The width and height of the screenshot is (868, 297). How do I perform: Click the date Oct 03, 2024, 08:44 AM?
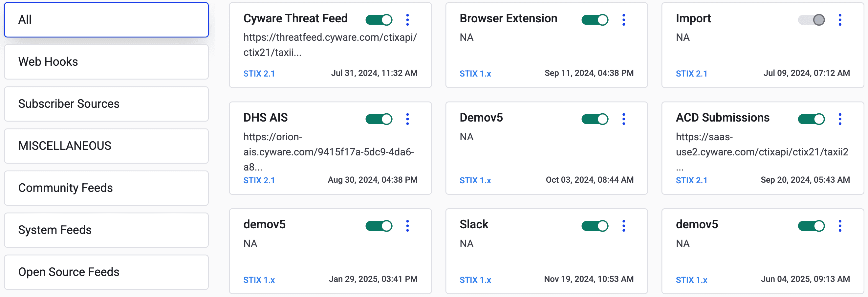[x=590, y=180]
